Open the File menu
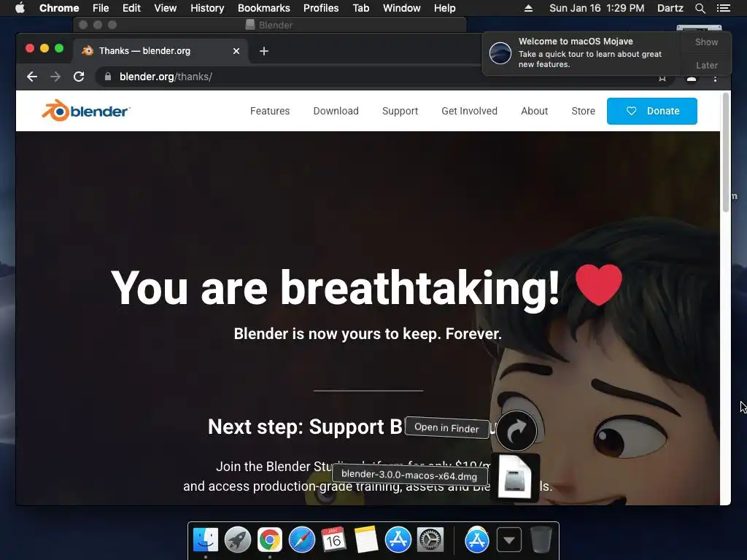747x560 pixels. (101, 8)
